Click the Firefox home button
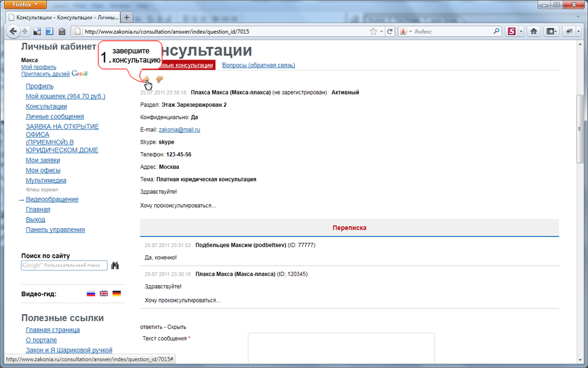The image size is (588, 368). (533, 31)
